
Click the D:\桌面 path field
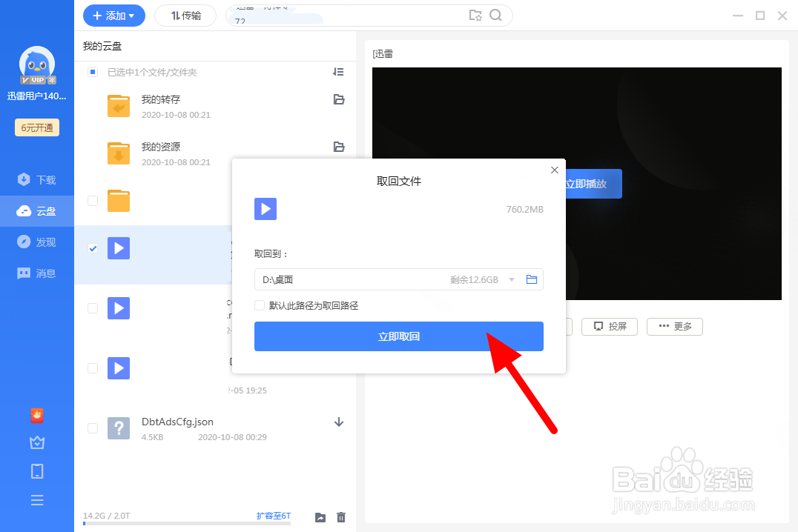pyautogui.click(x=399, y=279)
